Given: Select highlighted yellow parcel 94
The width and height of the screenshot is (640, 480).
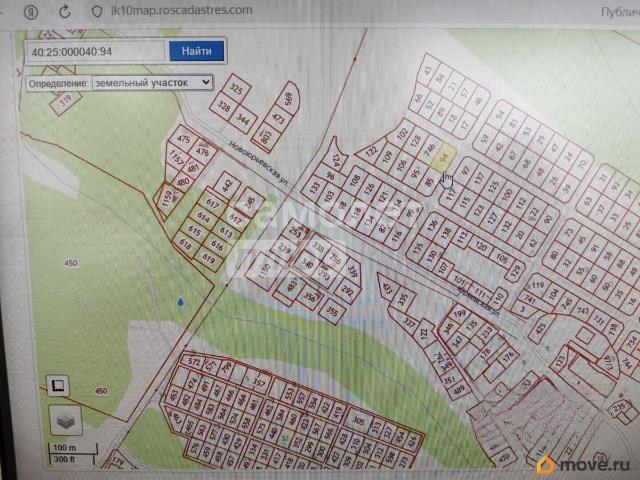Looking at the screenshot, I should click(x=443, y=158).
